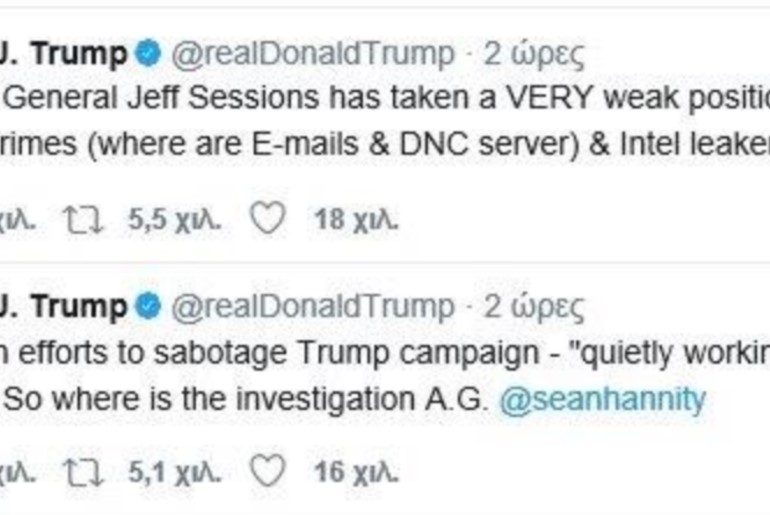The image size is (770, 515).
Task: Retweet the tweet mentioning @seanhannity
Action: pos(87,472)
